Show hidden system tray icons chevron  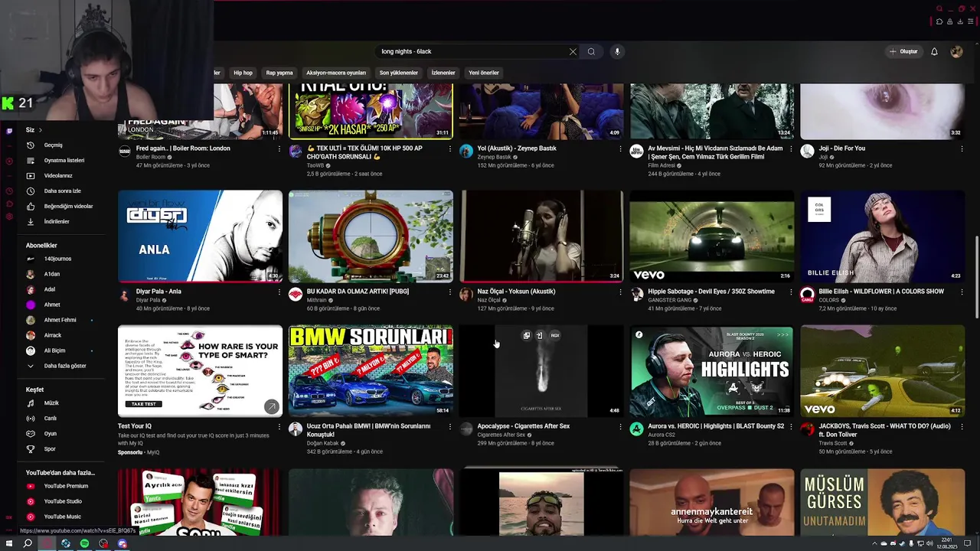tap(875, 543)
